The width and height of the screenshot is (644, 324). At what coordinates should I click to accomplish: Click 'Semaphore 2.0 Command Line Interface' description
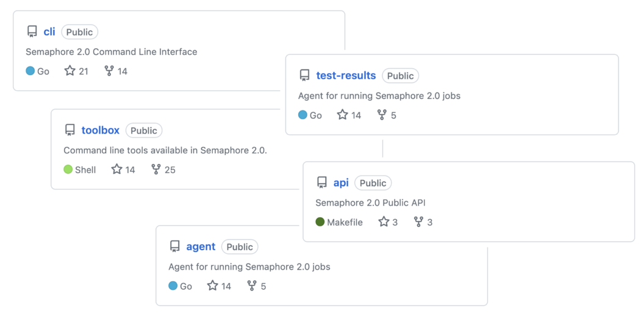(x=112, y=52)
